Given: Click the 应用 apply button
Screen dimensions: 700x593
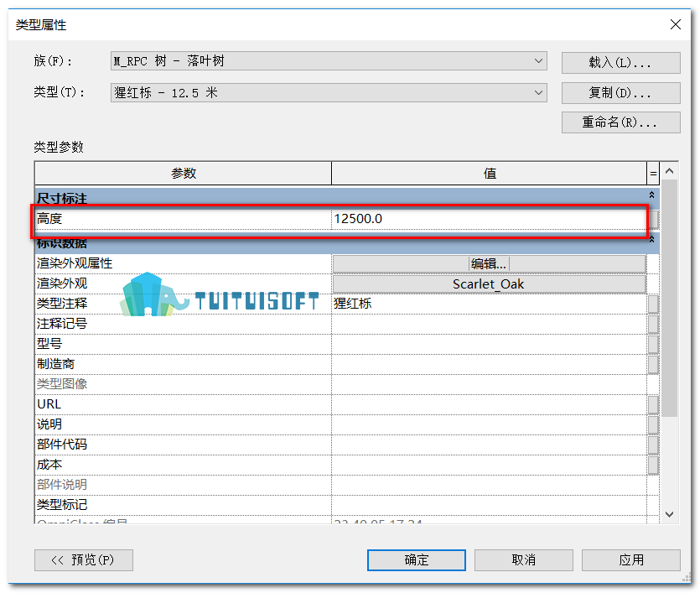Looking at the screenshot, I should 631,560.
